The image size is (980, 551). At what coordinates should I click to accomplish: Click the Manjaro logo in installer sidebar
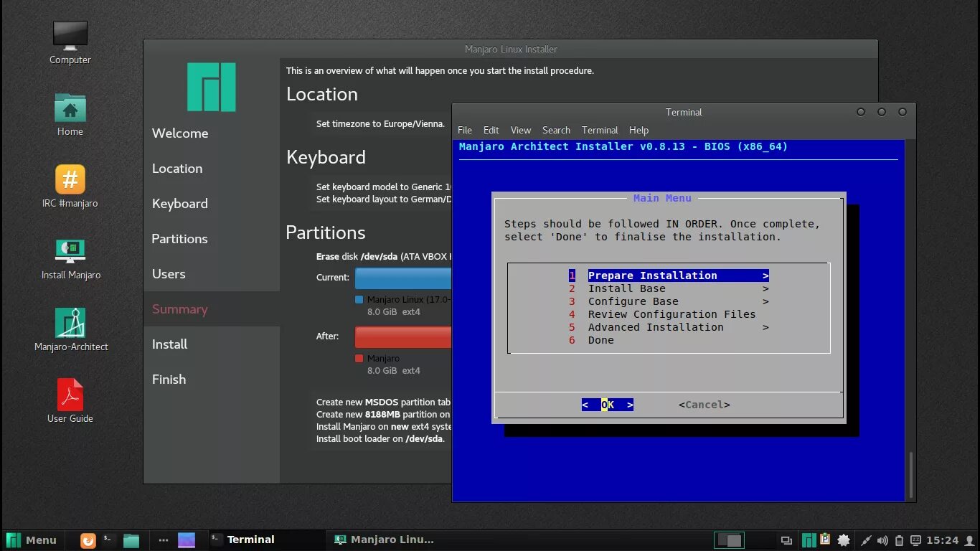pos(212,87)
